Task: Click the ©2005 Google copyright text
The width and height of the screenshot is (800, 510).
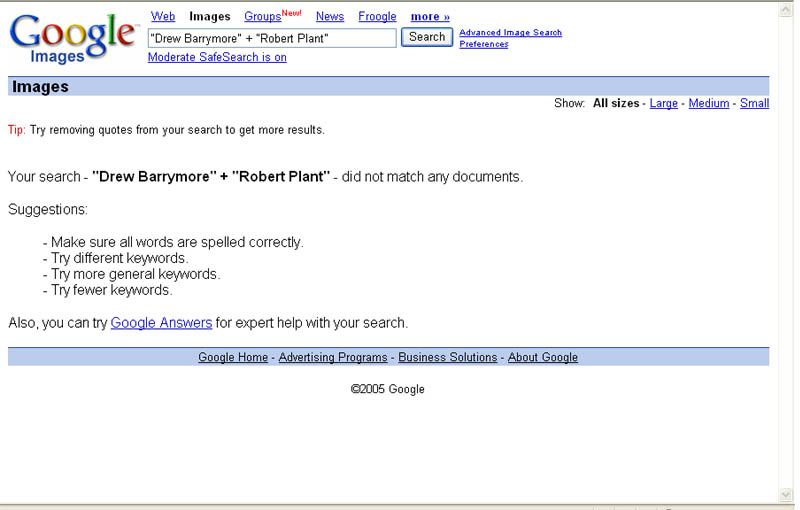Action: [387, 389]
